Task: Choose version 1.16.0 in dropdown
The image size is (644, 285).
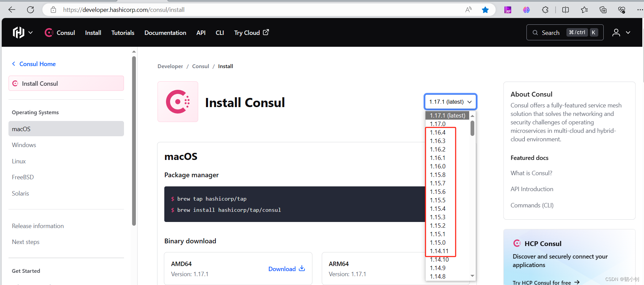Action: pos(448,166)
